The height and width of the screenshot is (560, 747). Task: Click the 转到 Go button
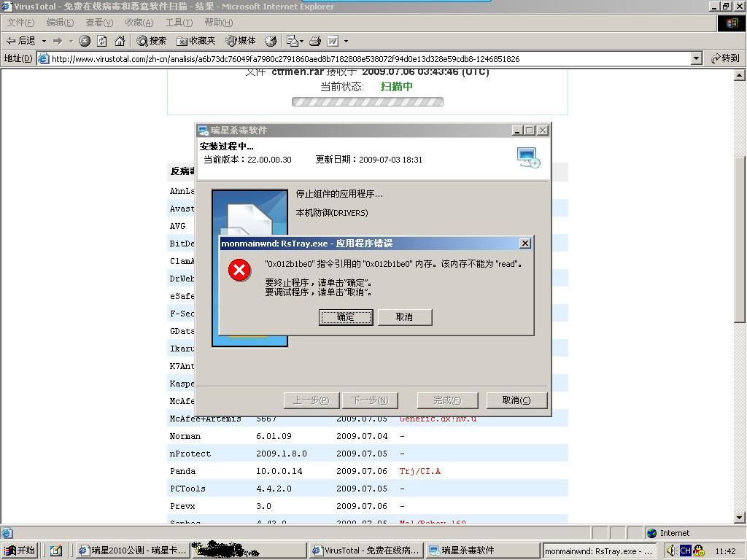click(726, 58)
